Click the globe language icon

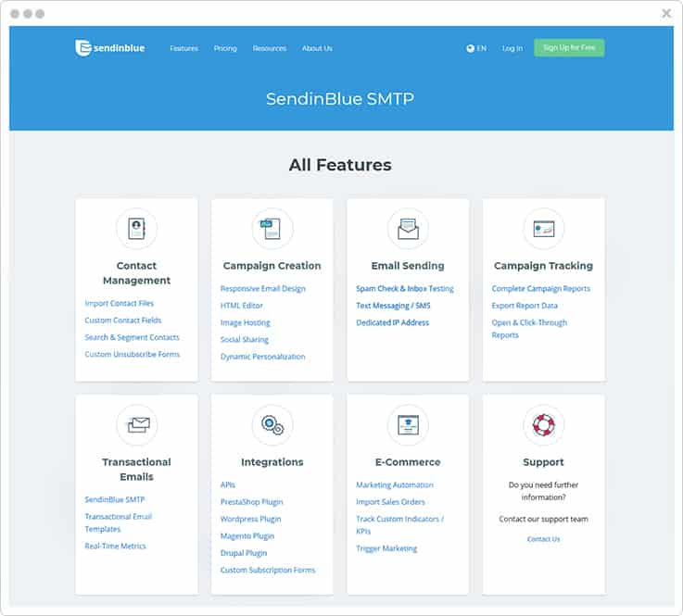pos(471,48)
